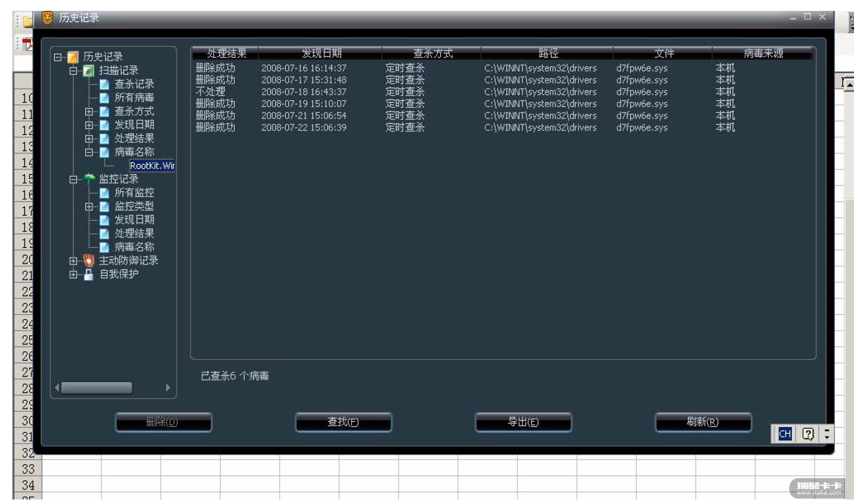Click the 删除(D) button
Viewport: 854px width, 504px height.
[163, 422]
